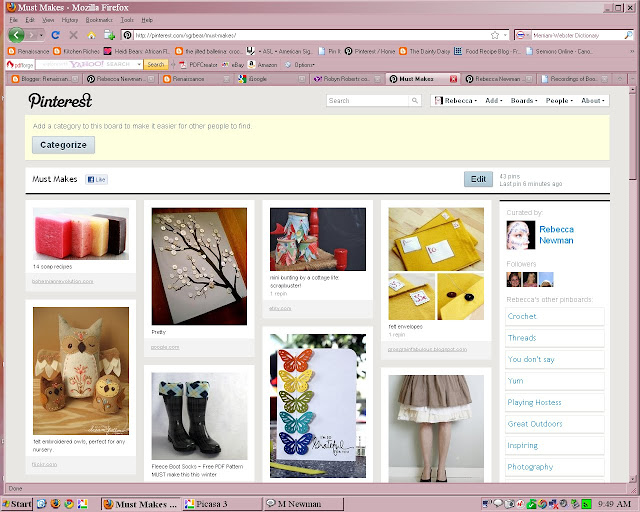Viewport: 640px width, 512px height.
Task: Click the search magnifier in Firefox search box
Action: (x=628, y=35)
